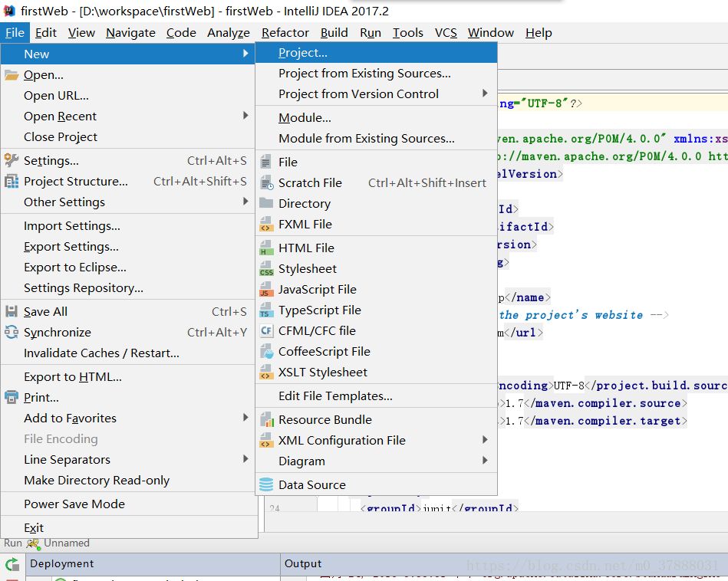Expand the Diagram submenu
The image size is (728, 581).
(x=485, y=461)
